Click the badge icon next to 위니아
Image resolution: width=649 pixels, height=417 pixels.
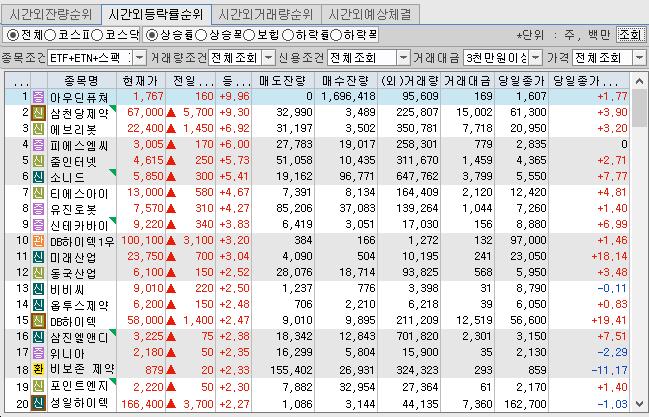pos(38,353)
